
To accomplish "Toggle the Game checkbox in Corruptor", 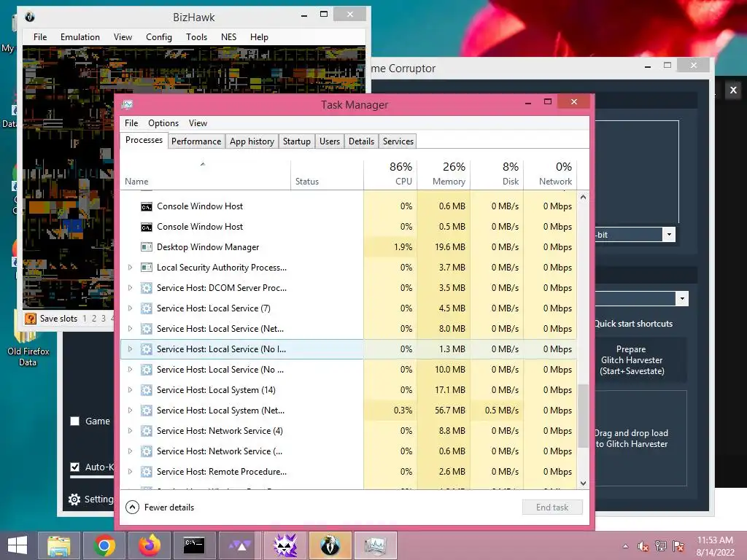I will [x=75, y=421].
